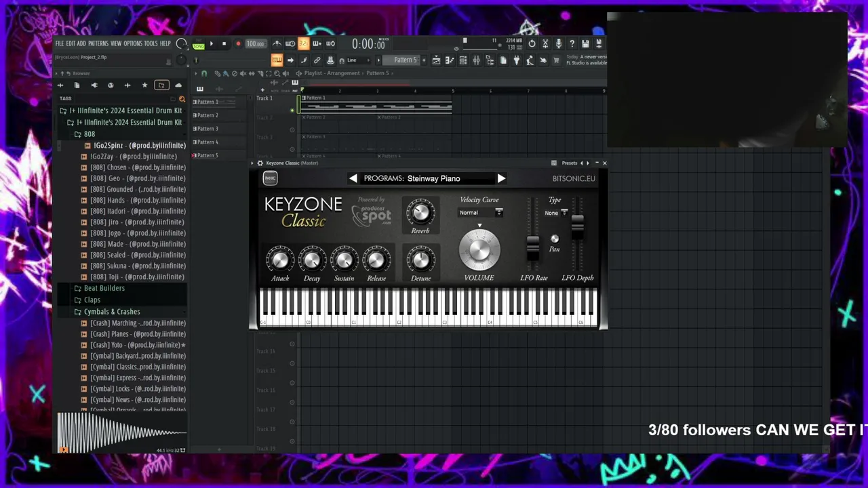The width and height of the screenshot is (868, 488).
Task: Open the OPTIONS menu
Action: point(133,43)
